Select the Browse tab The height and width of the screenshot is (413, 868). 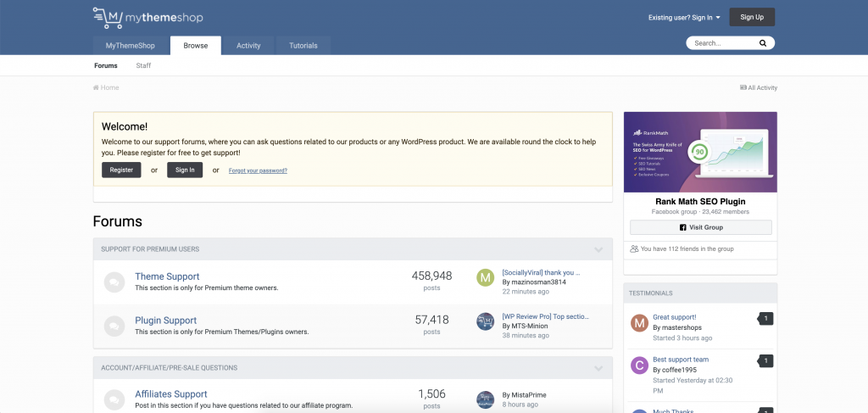coord(196,46)
